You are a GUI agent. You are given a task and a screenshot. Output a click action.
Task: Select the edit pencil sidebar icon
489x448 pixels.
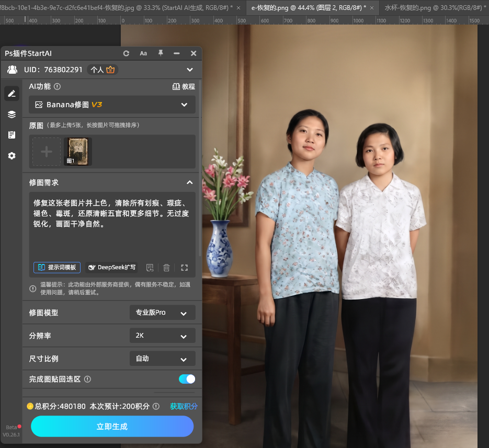pos(12,94)
